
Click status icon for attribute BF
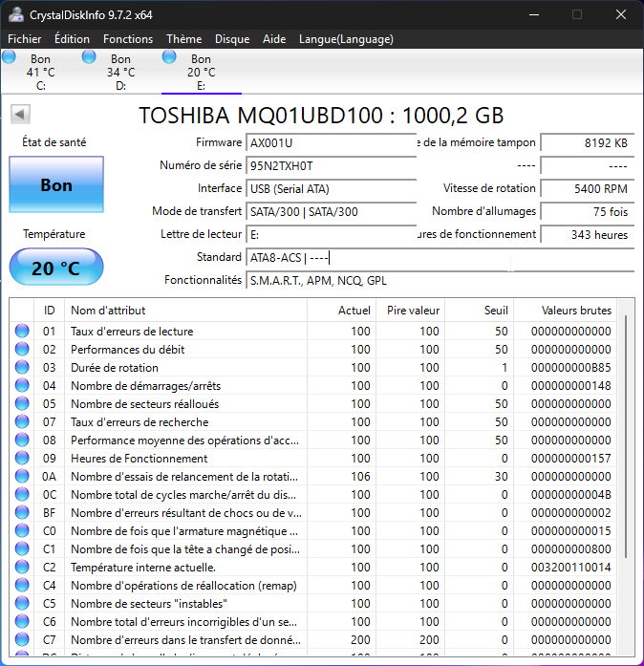pos(22,513)
